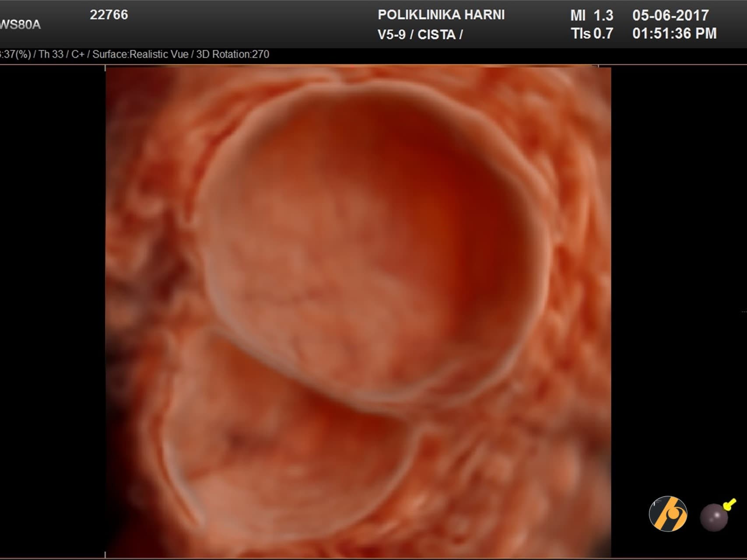Click the dark spot in lower cyst

238,440
